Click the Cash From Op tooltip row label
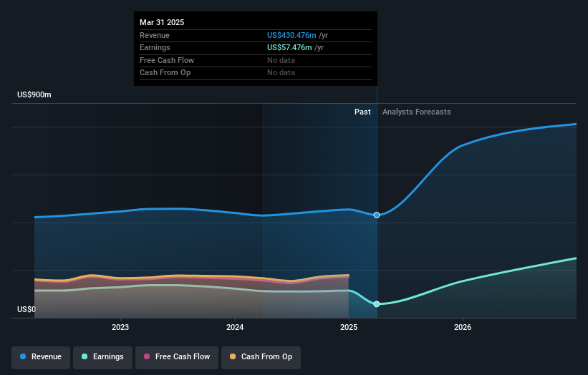Viewport: 588px width, 375px height. tap(165, 73)
